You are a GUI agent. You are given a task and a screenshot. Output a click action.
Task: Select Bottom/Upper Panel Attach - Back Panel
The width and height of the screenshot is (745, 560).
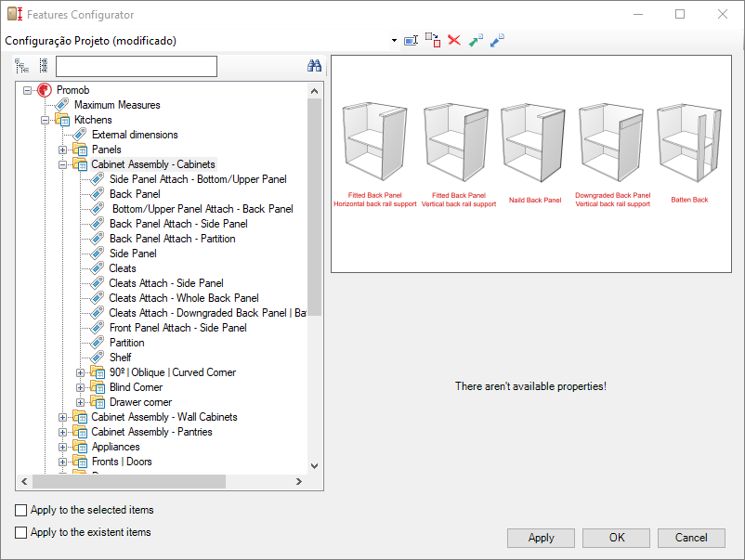coord(203,209)
